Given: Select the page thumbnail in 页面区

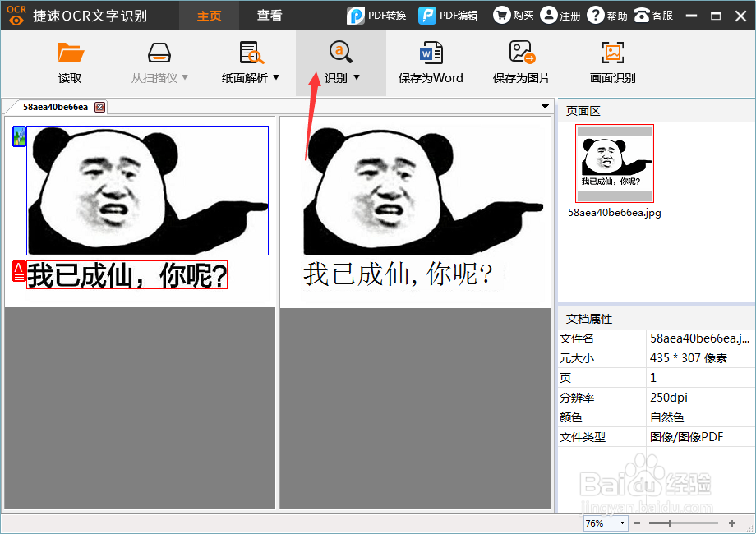Looking at the screenshot, I should point(615,163).
